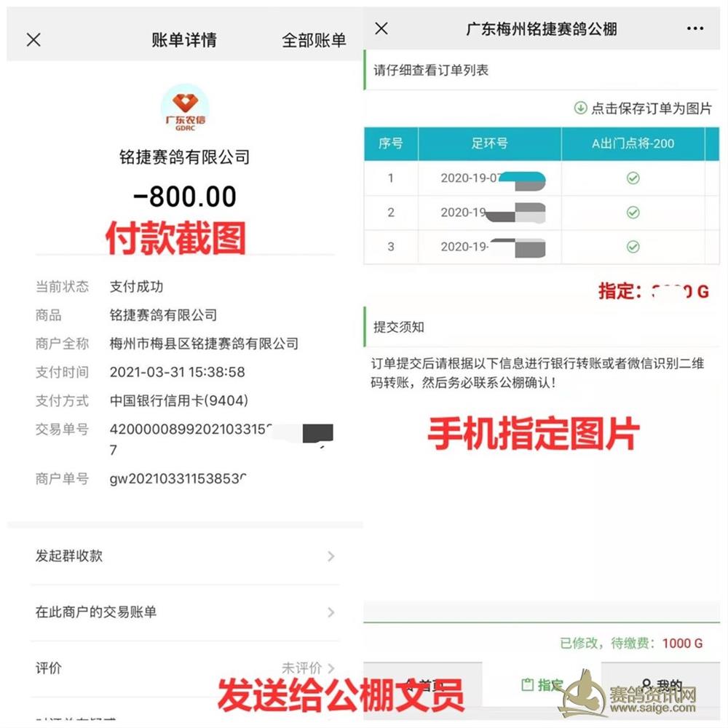Image resolution: width=728 pixels, height=728 pixels.
Task: Switch to the 指定 bottom tab
Action: pyautogui.click(x=542, y=684)
